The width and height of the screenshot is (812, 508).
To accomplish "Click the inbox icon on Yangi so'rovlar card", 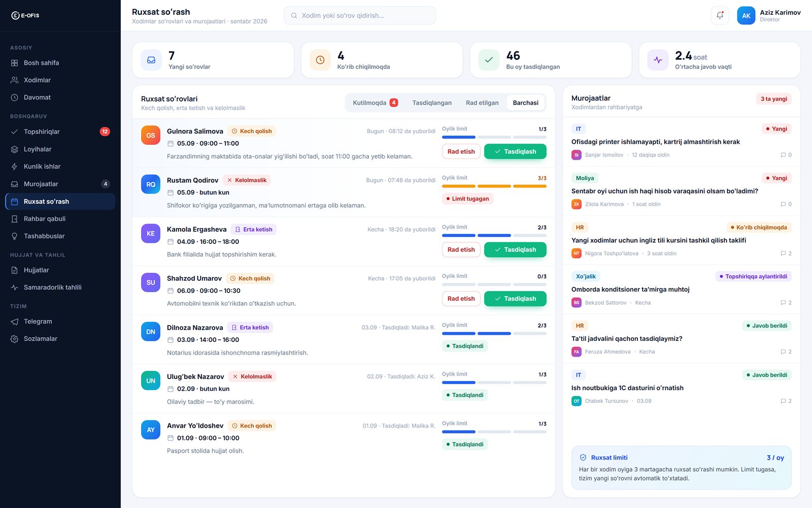I will [x=151, y=60].
